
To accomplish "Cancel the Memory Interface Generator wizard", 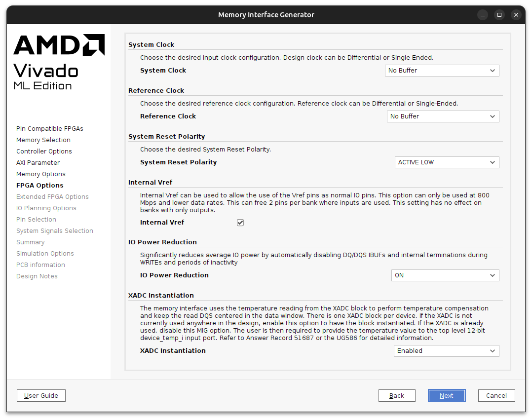I will pos(496,395).
